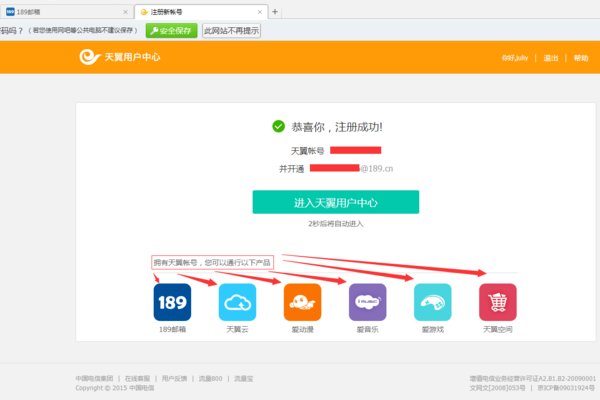Open the 189邮箱 app icon

click(172, 302)
